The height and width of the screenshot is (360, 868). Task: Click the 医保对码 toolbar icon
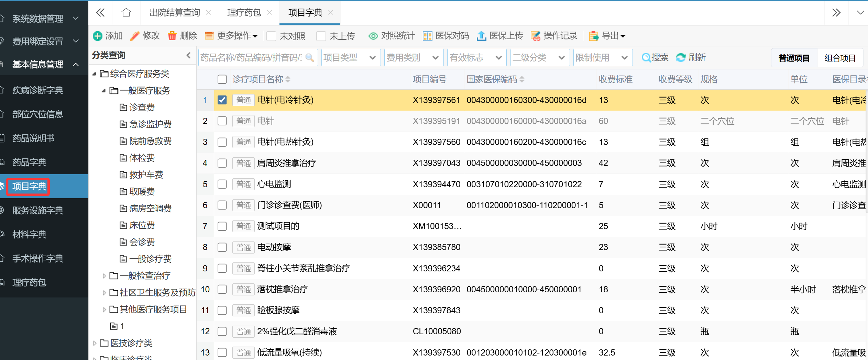pos(427,36)
